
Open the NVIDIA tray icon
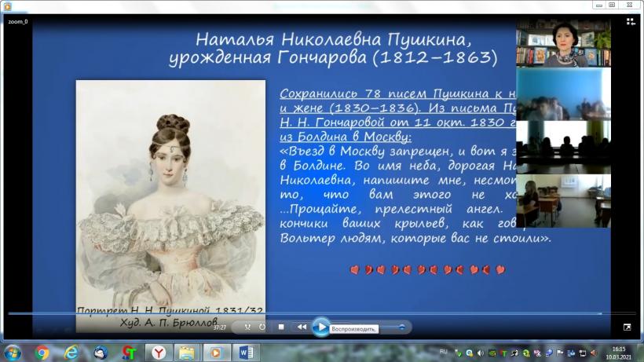(492, 353)
